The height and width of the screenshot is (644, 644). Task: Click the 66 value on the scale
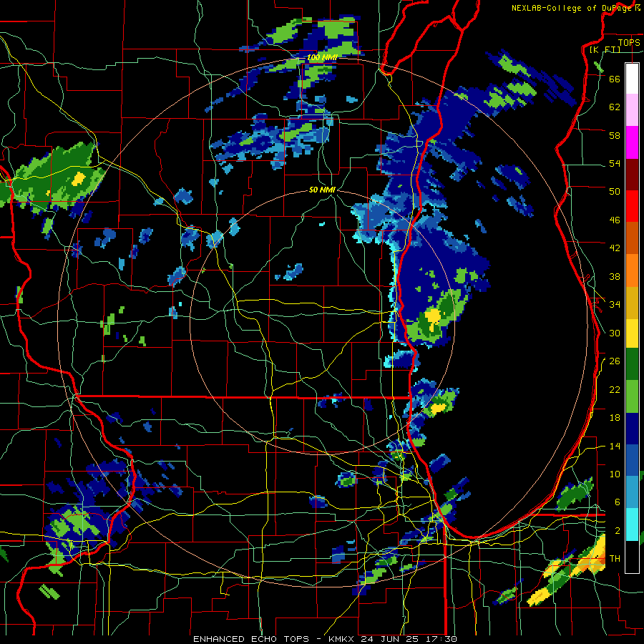615,79
